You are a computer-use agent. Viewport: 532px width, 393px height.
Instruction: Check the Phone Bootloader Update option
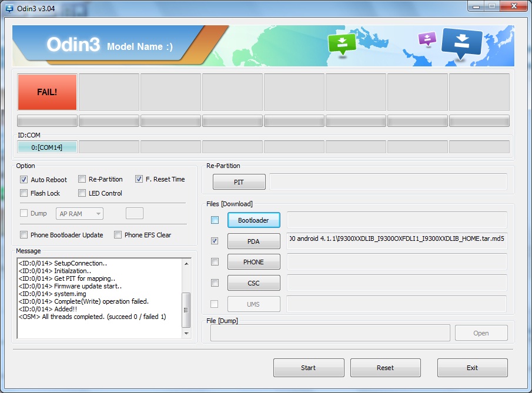[24, 234]
